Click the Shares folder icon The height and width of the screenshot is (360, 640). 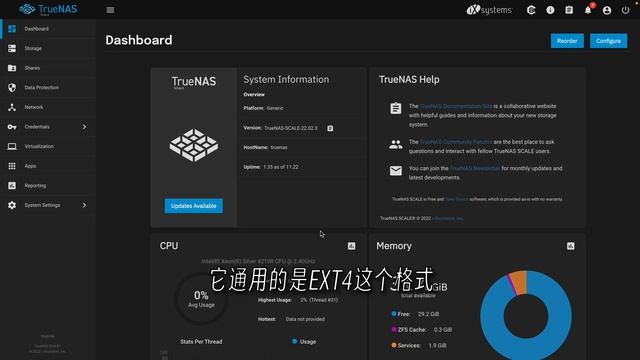tap(12, 68)
